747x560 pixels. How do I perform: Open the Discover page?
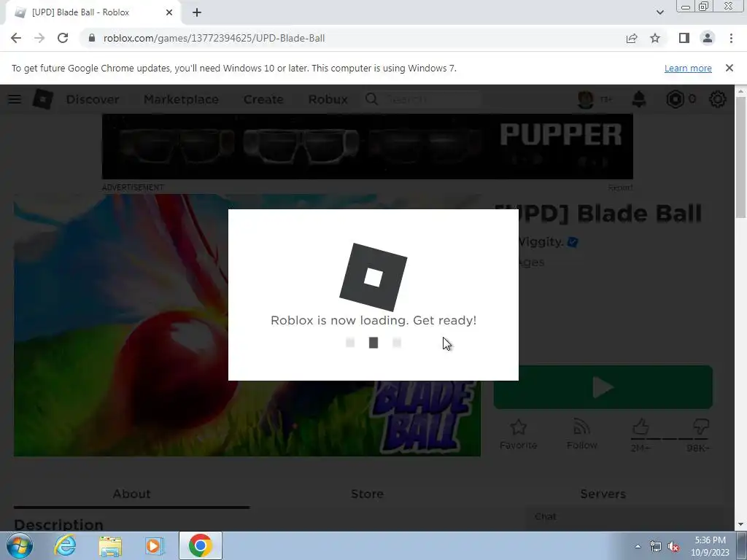[x=93, y=99]
